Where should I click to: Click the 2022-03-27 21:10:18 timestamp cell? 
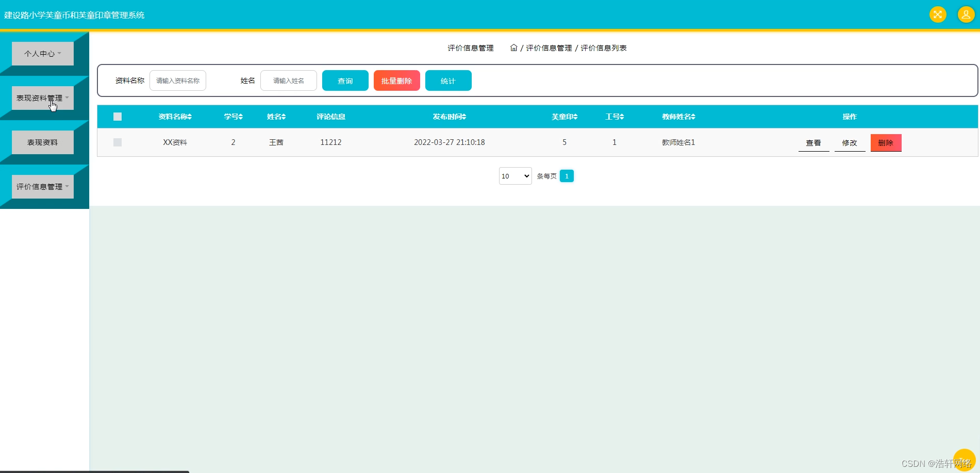(x=450, y=142)
